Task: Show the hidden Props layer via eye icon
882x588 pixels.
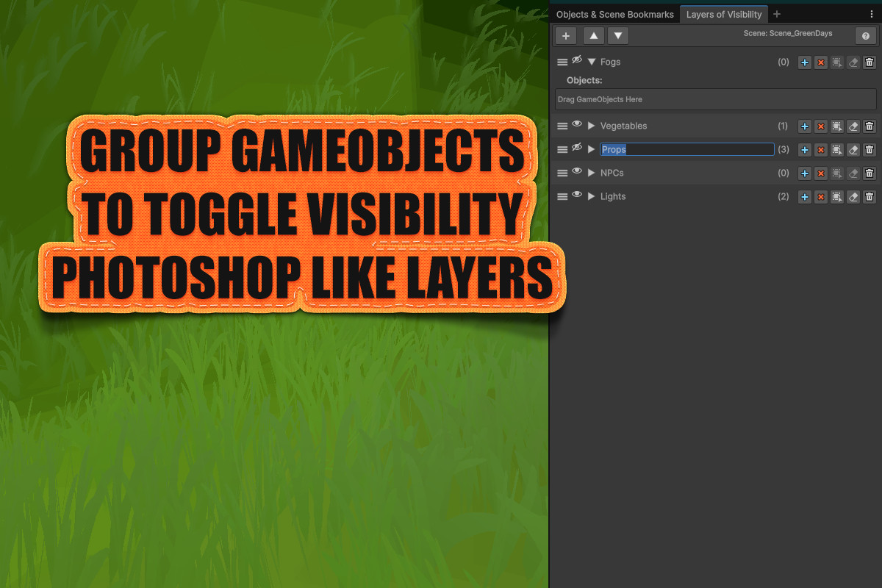Action: tap(577, 148)
